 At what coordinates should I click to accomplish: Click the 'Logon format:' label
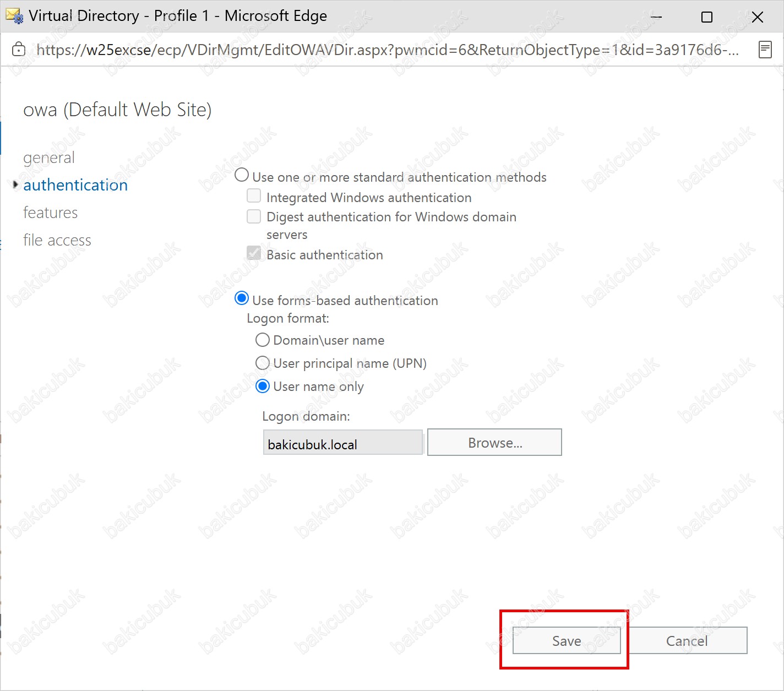[x=288, y=318]
